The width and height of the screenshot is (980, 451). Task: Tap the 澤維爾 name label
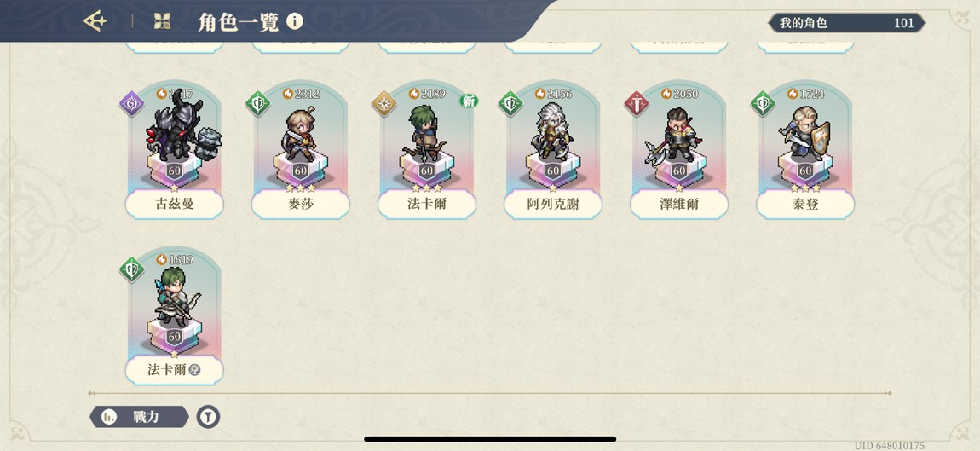click(x=678, y=204)
